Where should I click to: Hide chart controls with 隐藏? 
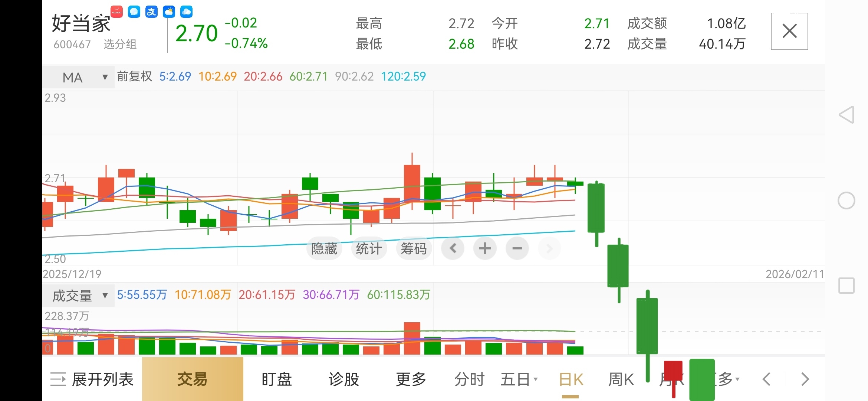[324, 248]
